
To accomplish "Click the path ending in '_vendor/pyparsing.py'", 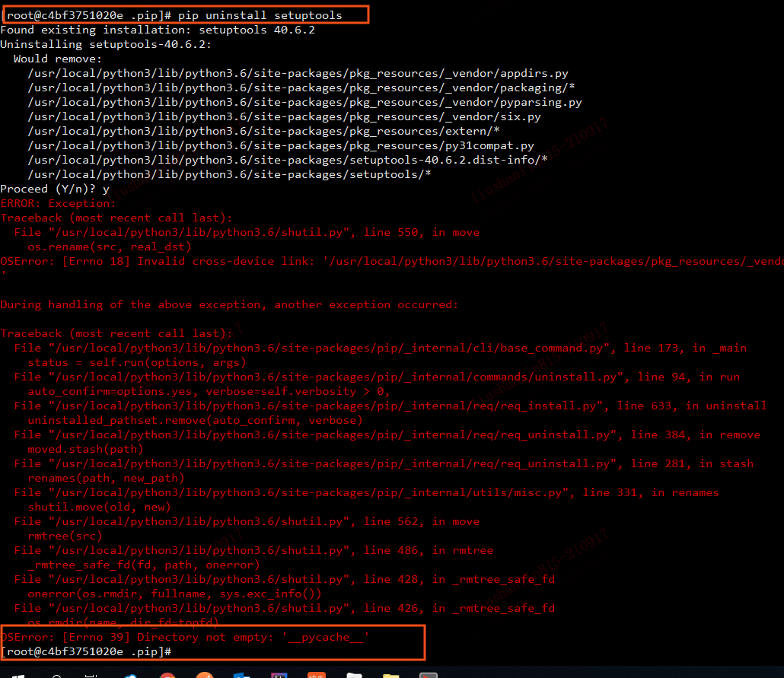I will coord(305,103).
